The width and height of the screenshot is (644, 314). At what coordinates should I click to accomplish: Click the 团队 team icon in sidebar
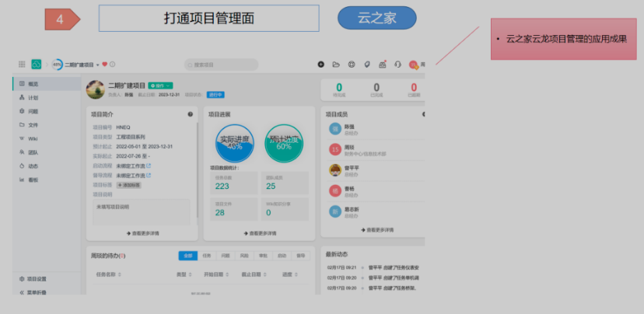(22, 152)
